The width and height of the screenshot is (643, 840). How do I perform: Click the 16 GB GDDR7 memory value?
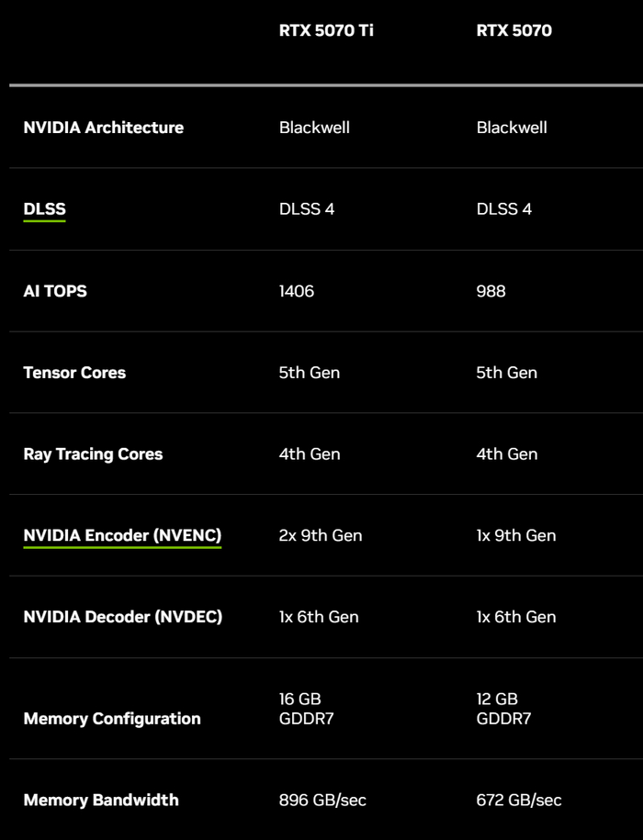click(306, 709)
